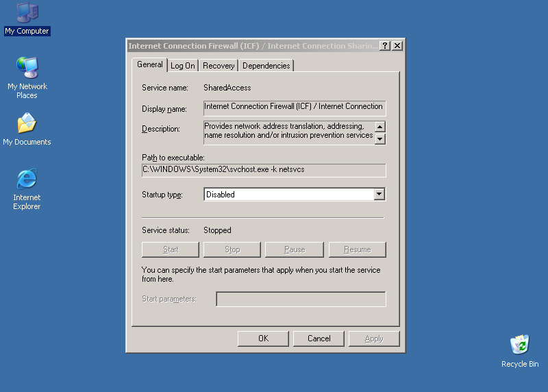Image resolution: width=548 pixels, height=392 pixels.
Task: Click the Stopped service status text
Action: point(217,230)
